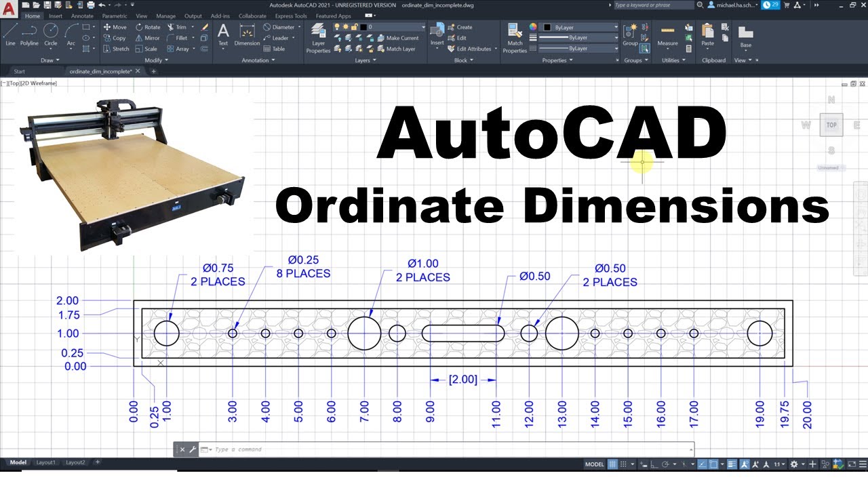868x488 pixels.
Task: Click the Plot printer icon
Action: (91, 5)
